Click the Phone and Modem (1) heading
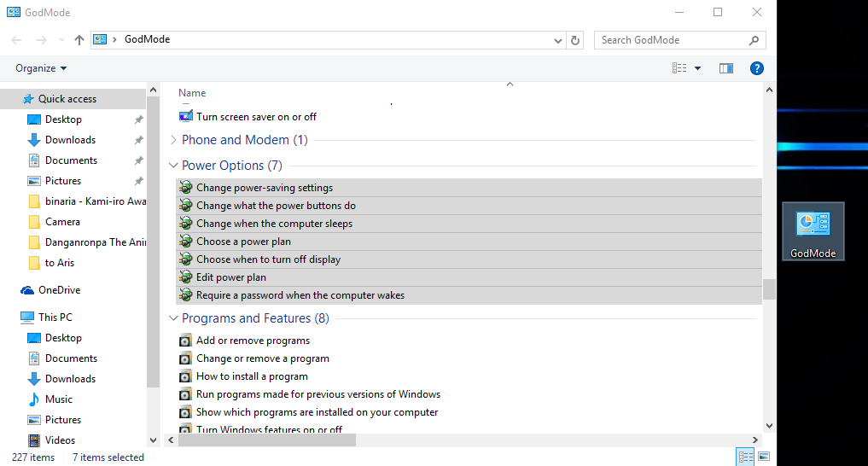Image resolution: width=868 pixels, height=466 pixels. tap(245, 140)
